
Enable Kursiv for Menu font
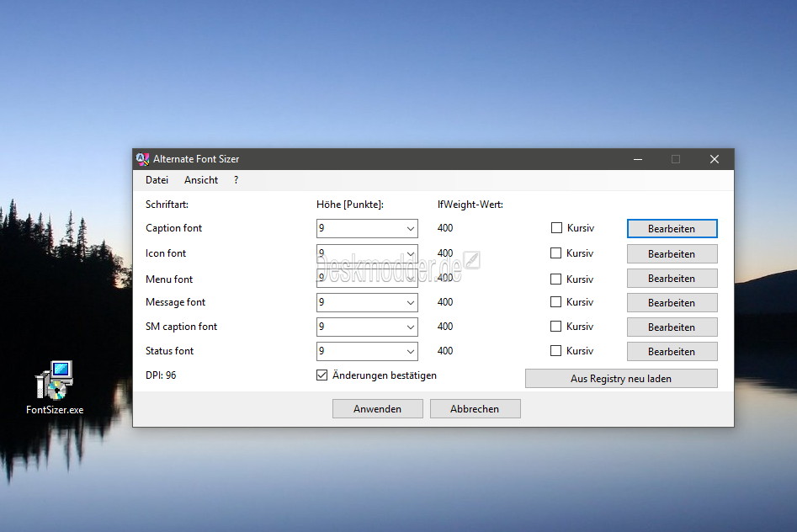click(x=556, y=279)
